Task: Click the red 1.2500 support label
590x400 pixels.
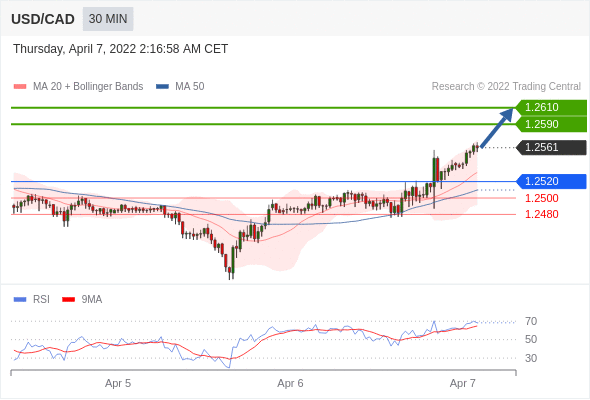Action: 542,198
